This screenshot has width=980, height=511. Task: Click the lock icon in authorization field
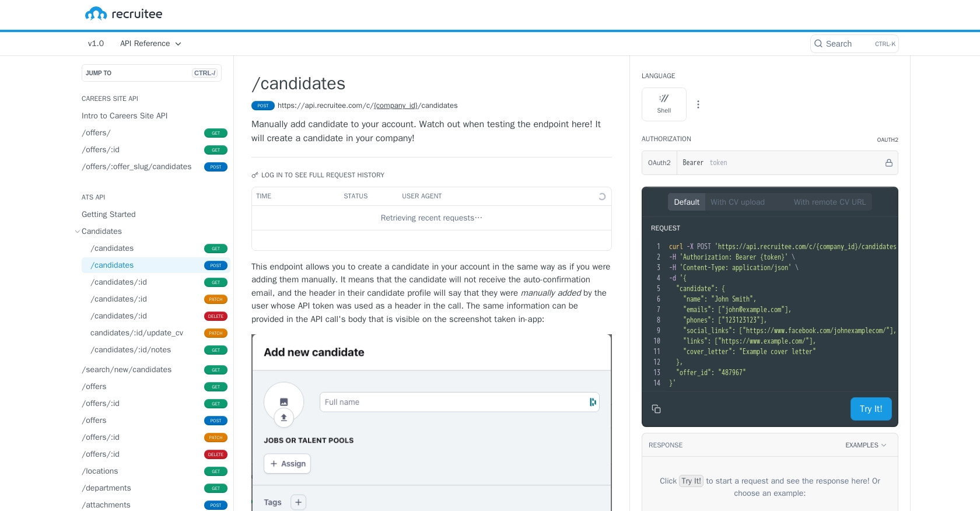[x=889, y=163]
